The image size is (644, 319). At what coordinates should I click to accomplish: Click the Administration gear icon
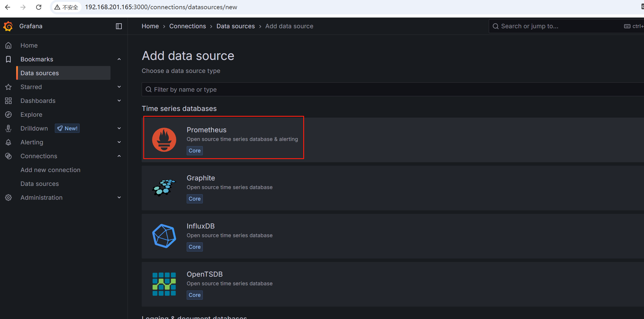pos(8,198)
